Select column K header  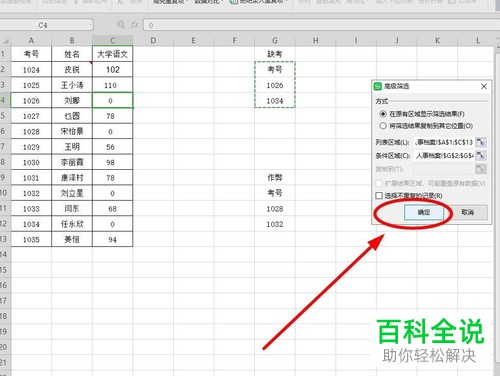(x=437, y=41)
